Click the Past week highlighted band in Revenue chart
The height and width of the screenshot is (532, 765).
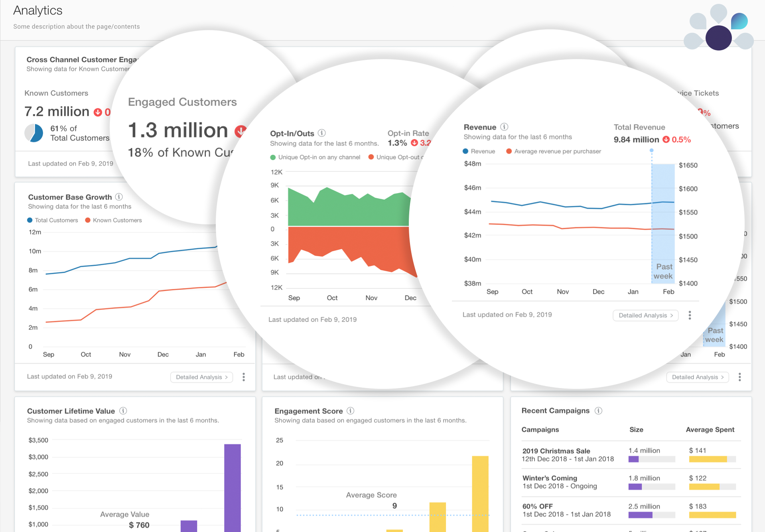pos(663,223)
